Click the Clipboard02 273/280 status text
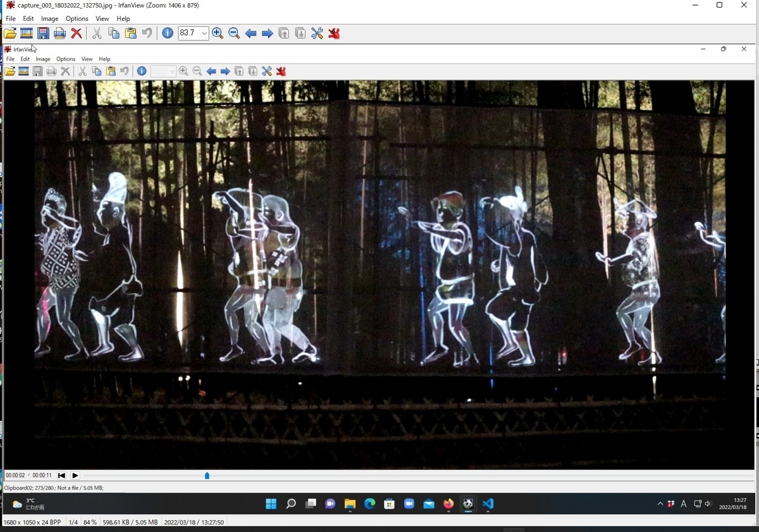This screenshot has height=532, width=759. pos(54,488)
